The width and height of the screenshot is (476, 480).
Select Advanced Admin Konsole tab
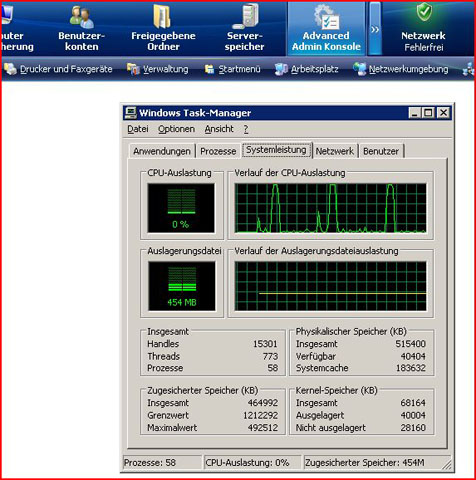click(x=326, y=28)
